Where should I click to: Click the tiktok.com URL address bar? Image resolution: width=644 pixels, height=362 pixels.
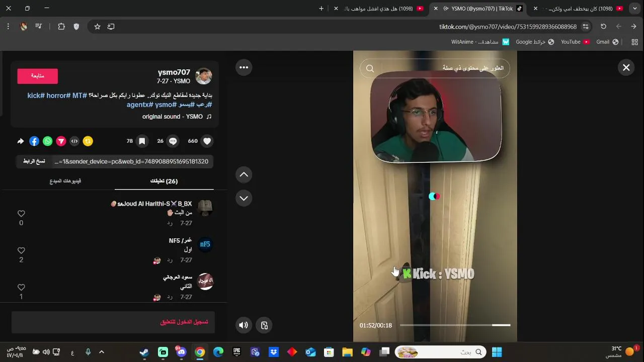(508, 27)
